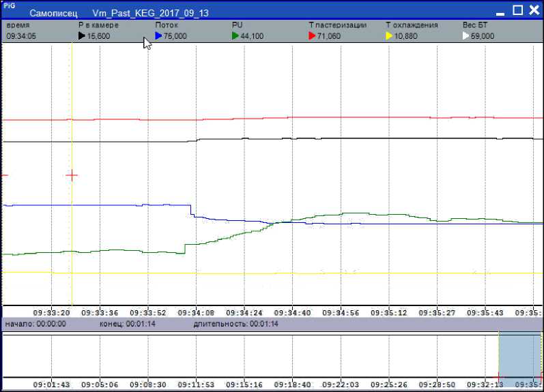Viewport: 544px width, 392px height.
Task: Select the yellow T охлаждения triangle marker
Action: pos(389,36)
